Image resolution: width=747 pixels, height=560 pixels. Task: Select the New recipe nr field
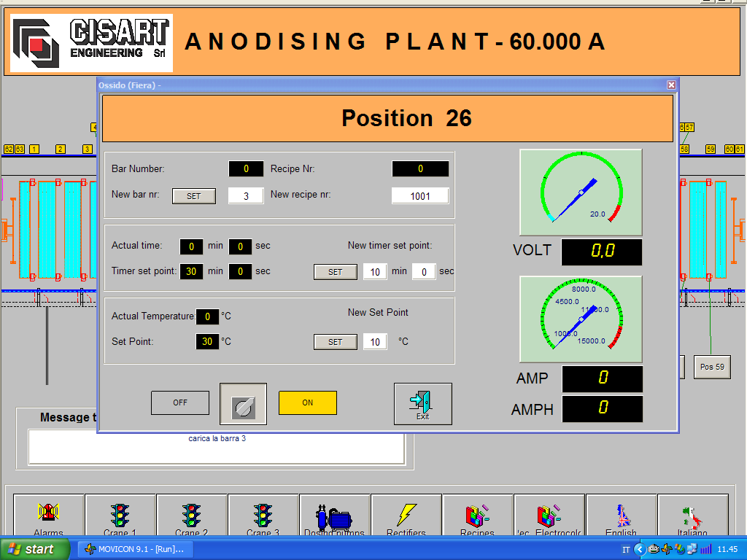420,196
